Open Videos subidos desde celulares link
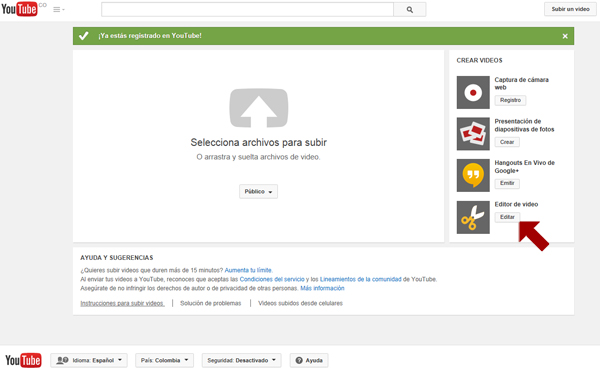The width and height of the screenshot is (600, 375). [300, 303]
